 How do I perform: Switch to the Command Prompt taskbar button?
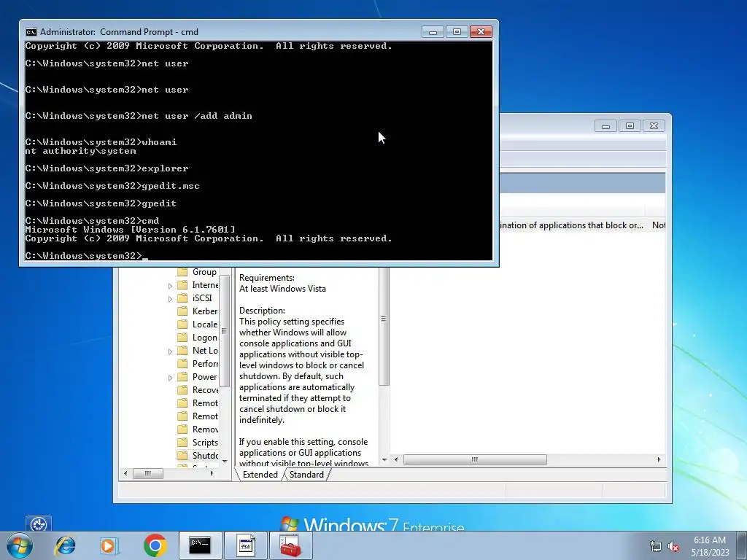200,545
